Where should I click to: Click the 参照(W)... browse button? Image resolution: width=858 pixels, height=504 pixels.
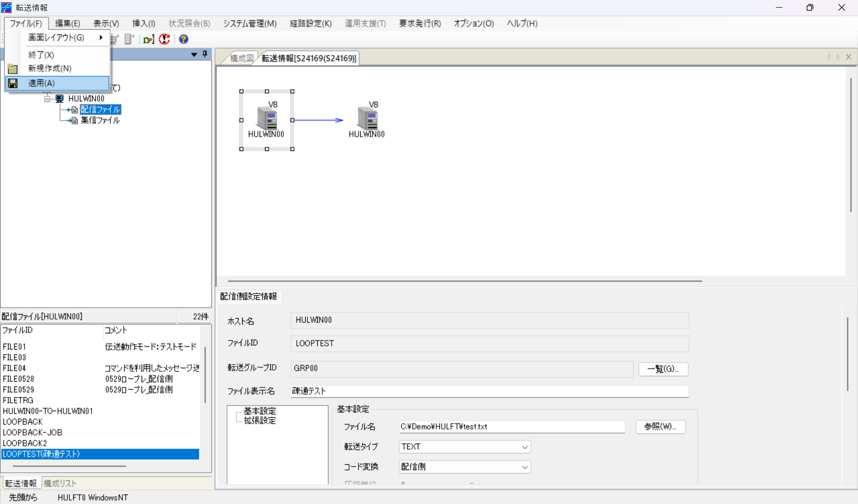660,427
